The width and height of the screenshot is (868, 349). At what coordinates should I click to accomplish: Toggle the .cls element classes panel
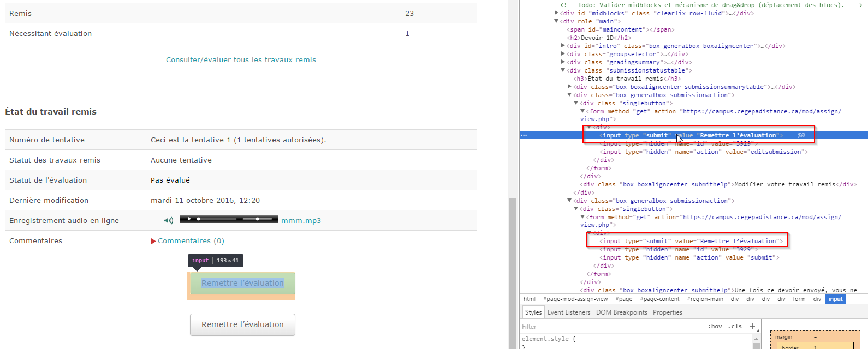click(x=736, y=327)
